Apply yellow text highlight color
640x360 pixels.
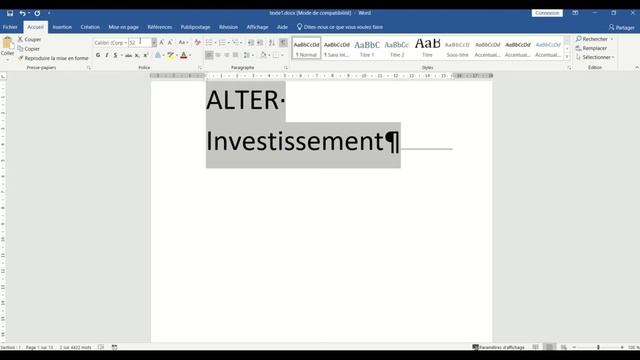171,55
